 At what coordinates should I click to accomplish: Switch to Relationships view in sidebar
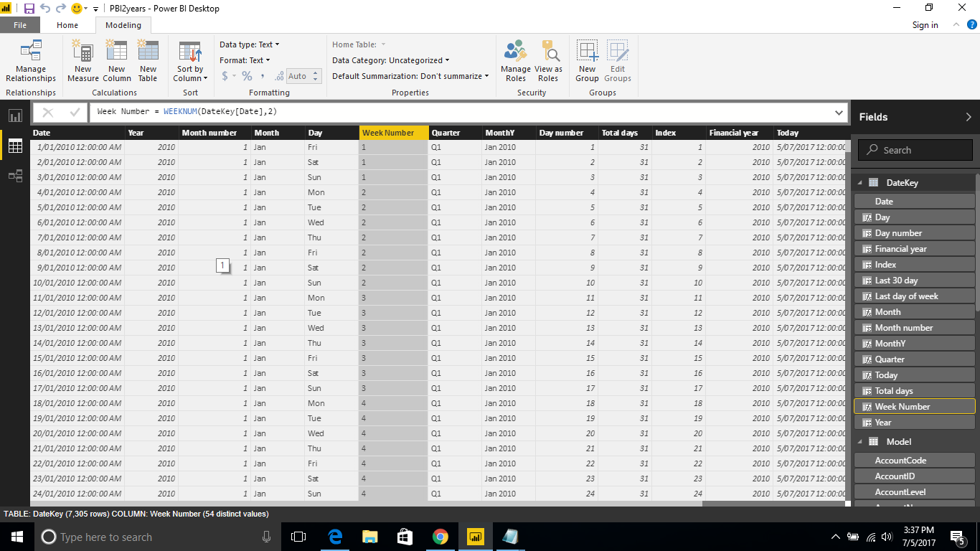tap(15, 176)
